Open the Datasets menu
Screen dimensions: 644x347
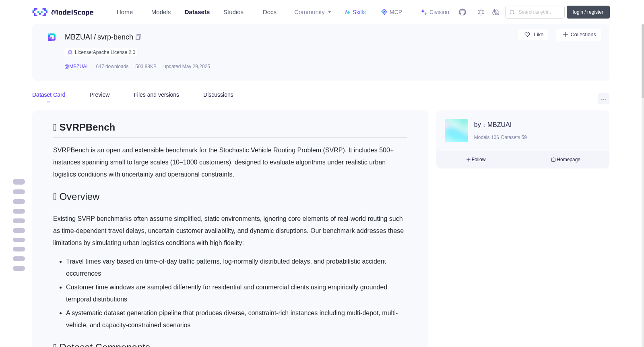click(x=197, y=12)
